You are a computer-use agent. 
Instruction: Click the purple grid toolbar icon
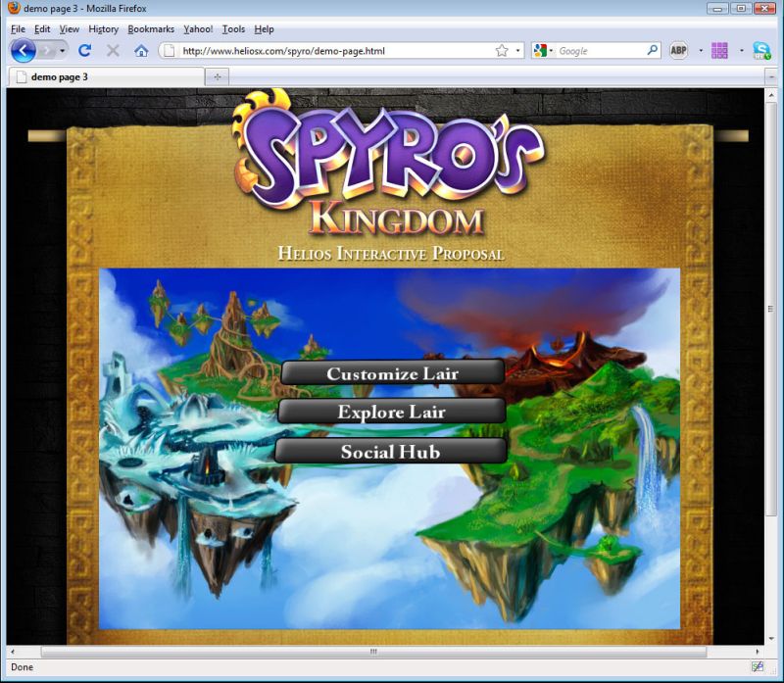[719, 51]
